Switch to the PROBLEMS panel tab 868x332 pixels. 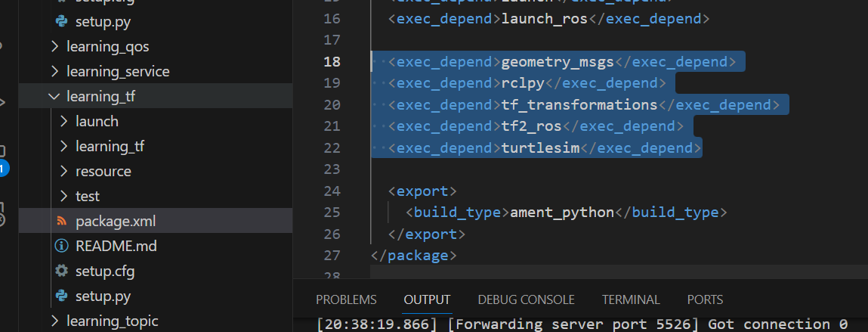[346, 299]
